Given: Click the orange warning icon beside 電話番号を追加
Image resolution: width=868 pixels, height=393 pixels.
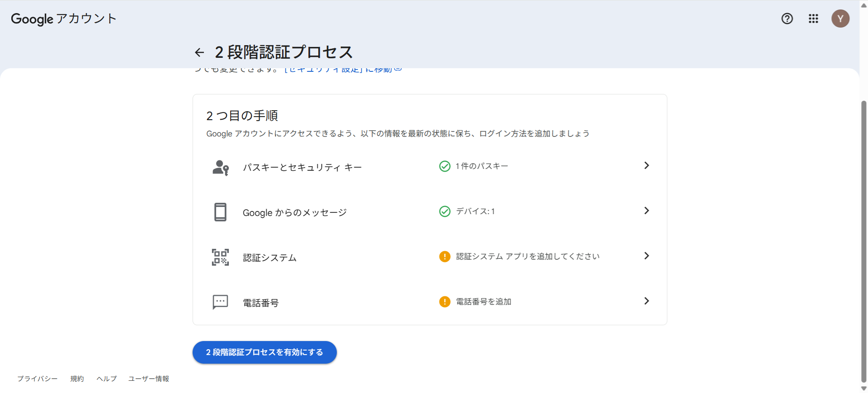Looking at the screenshot, I should click(444, 301).
